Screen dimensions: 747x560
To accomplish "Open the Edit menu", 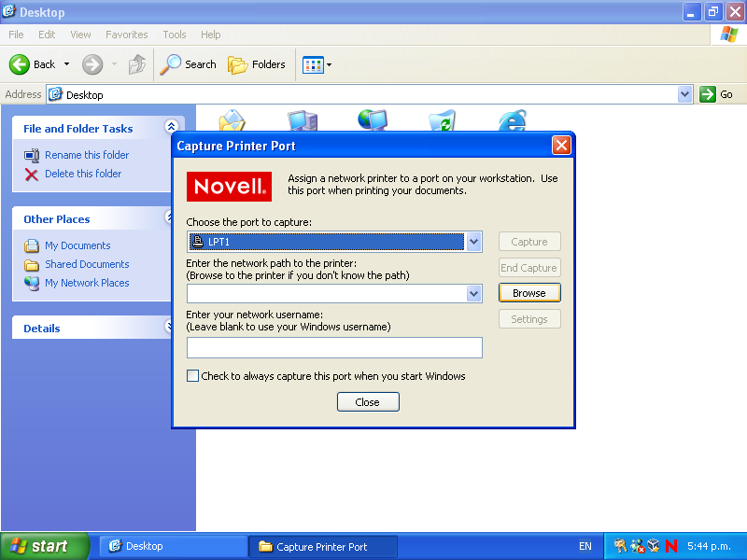I will tap(47, 35).
